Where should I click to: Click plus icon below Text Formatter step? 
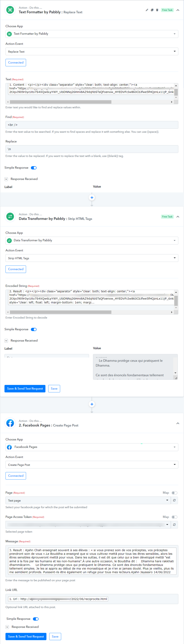coord(92,198)
